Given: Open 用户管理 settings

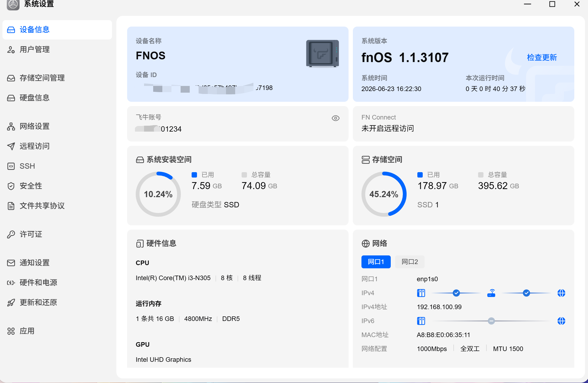Looking at the screenshot, I should [57, 49].
